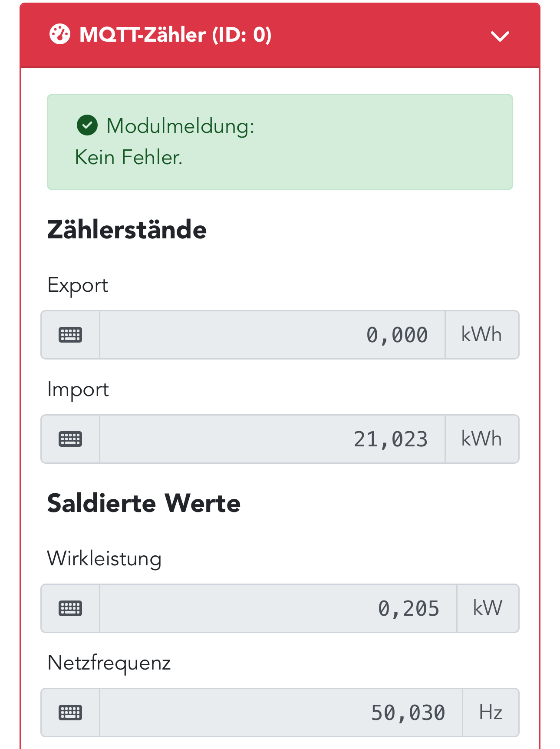Click keyboard icon in Import row

point(70,439)
